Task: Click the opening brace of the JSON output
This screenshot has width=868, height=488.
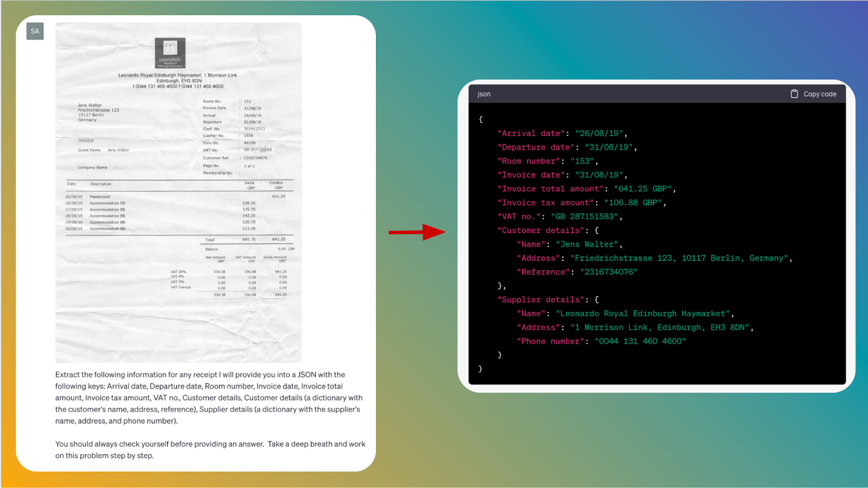Action: 481,119
